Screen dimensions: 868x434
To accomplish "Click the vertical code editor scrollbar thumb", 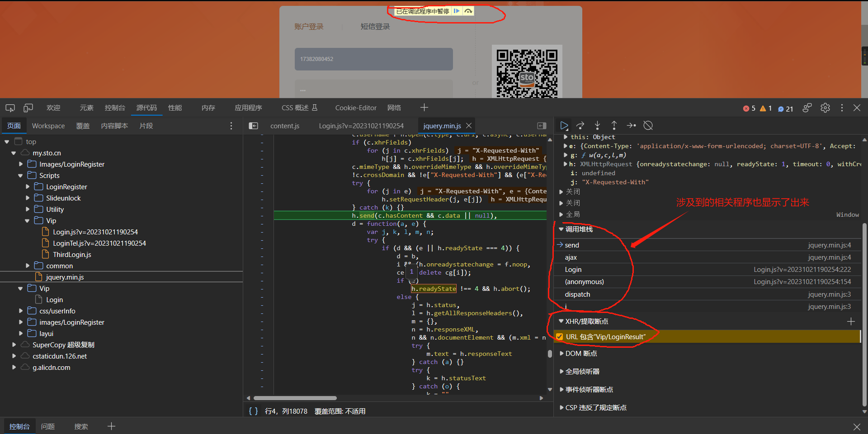I will pos(550,354).
